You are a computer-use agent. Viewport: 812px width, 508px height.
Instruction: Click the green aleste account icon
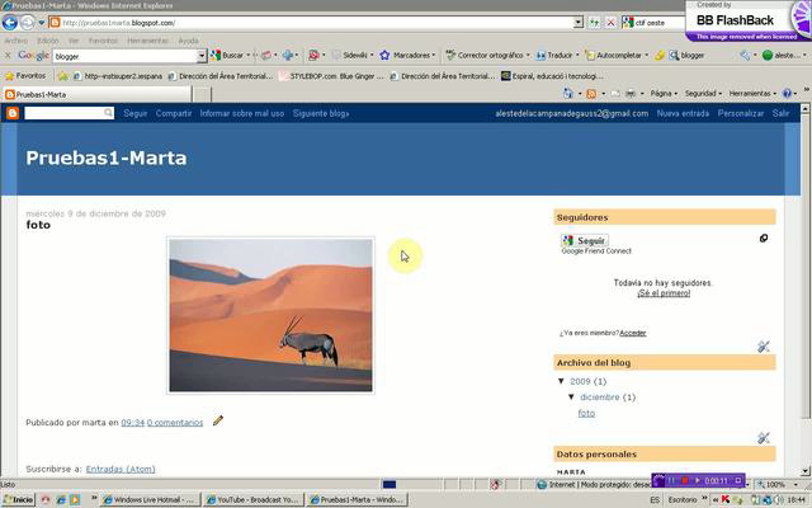pos(767,55)
